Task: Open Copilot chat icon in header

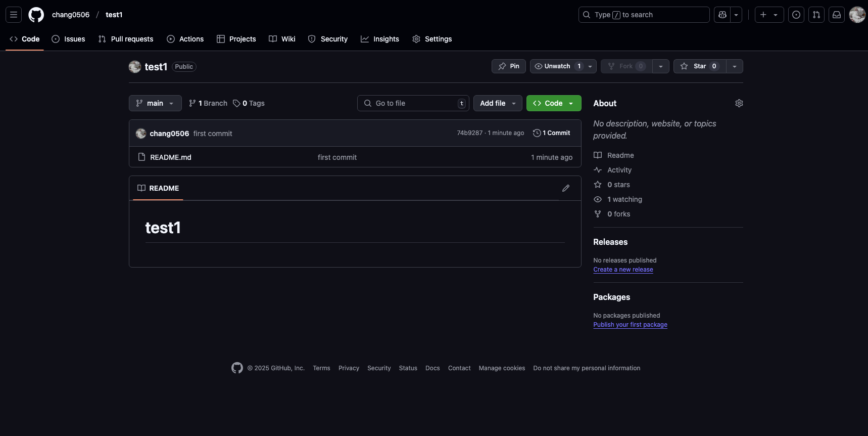Action: [722, 15]
